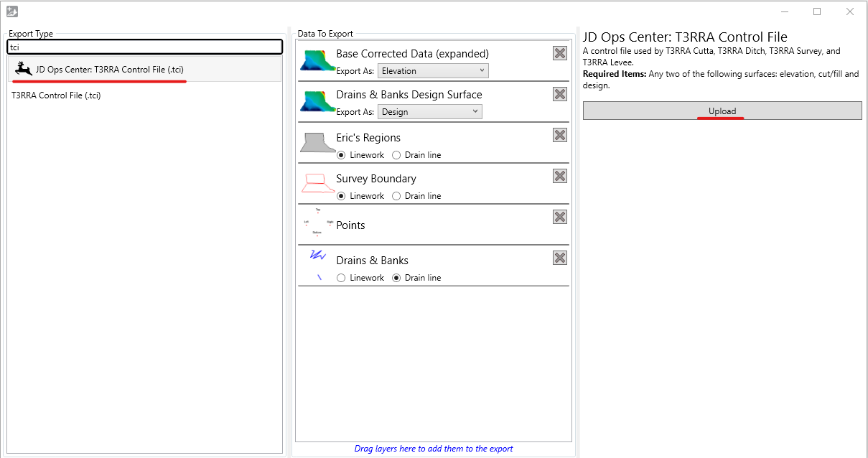Click the app icon in the title bar
The height and width of the screenshot is (458, 868).
click(x=11, y=11)
